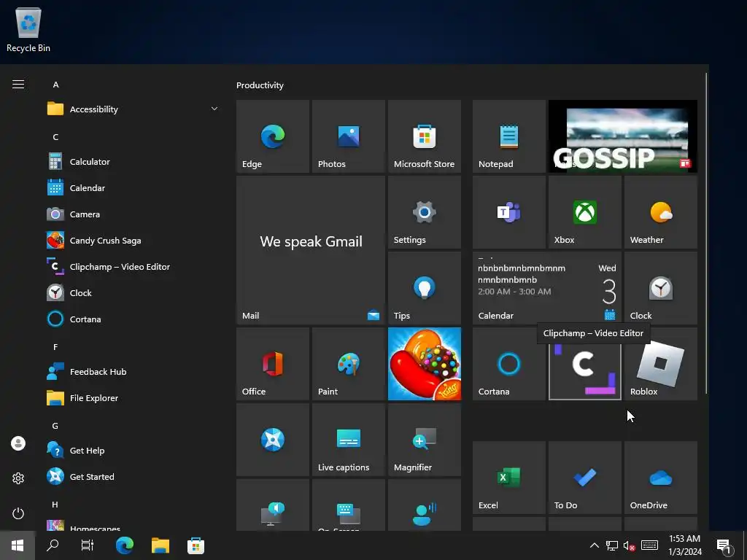The height and width of the screenshot is (560, 747).
Task: Open the network status tray icon
Action: tap(612, 545)
